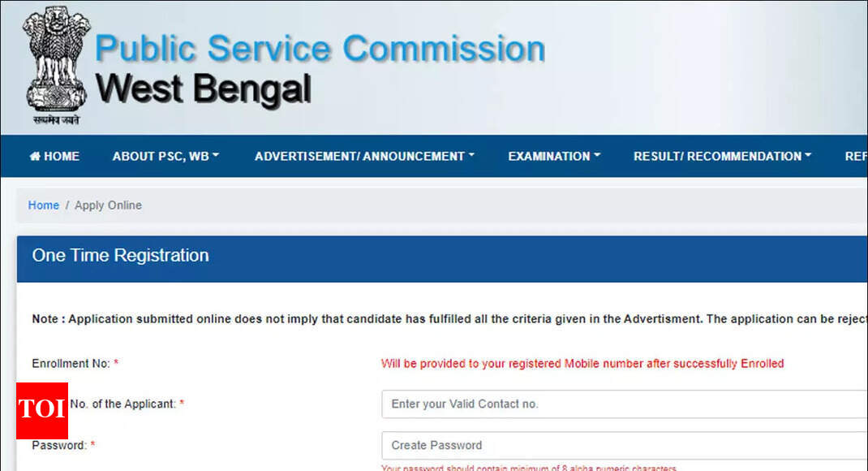This screenshot has height=471, width=868.
Task: Click Apply Online in the breadcrumb trail
Action: point(108,205)
